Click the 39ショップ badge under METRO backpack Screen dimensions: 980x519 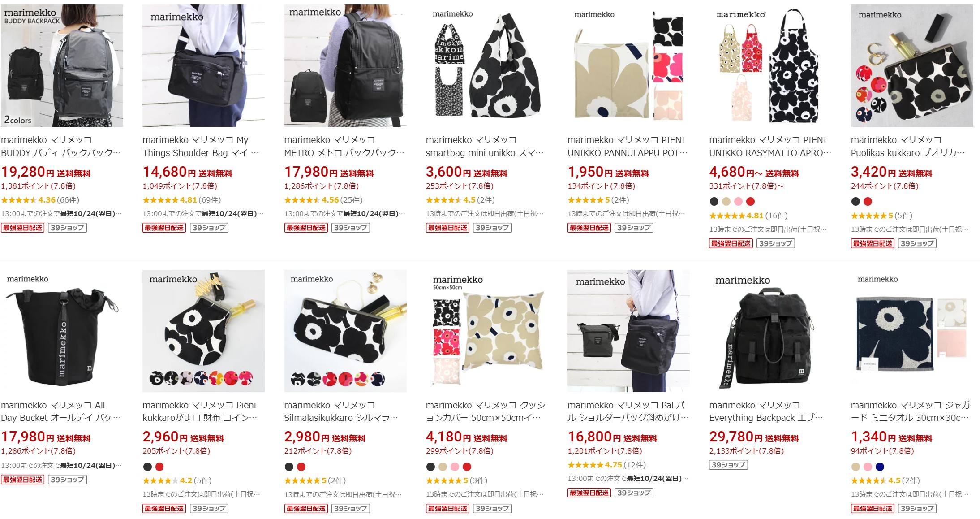tap(350, 228)
